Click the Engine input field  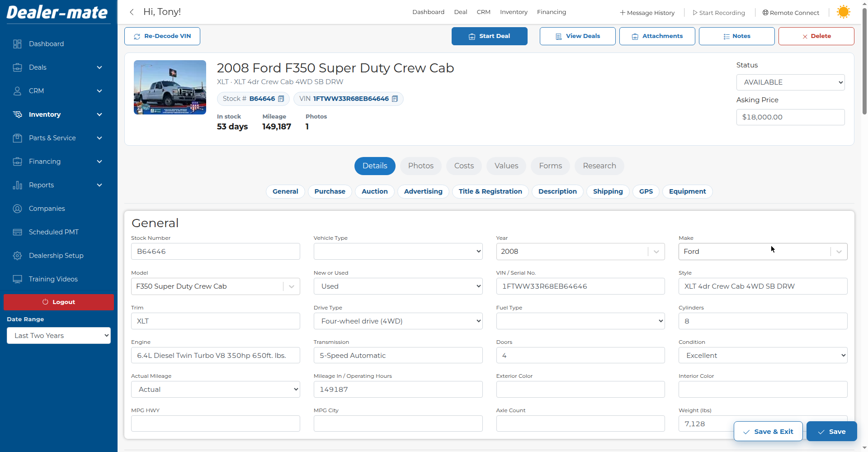pyautogui.click(x=216, y=356)
